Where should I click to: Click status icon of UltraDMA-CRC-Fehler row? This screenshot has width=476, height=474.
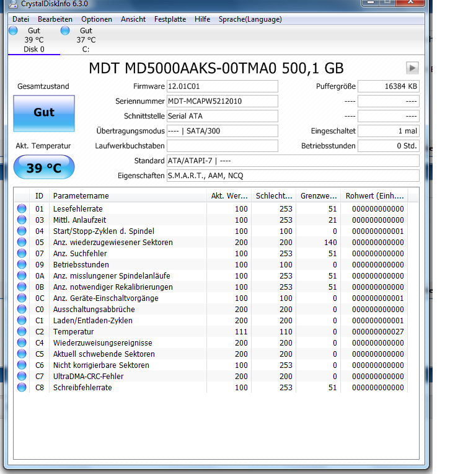pyautogui.click(x=22, y=376)
